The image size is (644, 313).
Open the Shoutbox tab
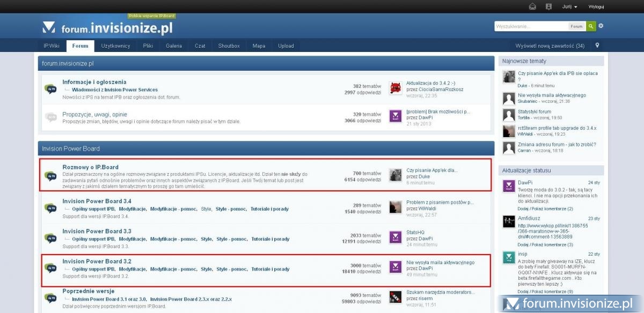tap(229, 46)
